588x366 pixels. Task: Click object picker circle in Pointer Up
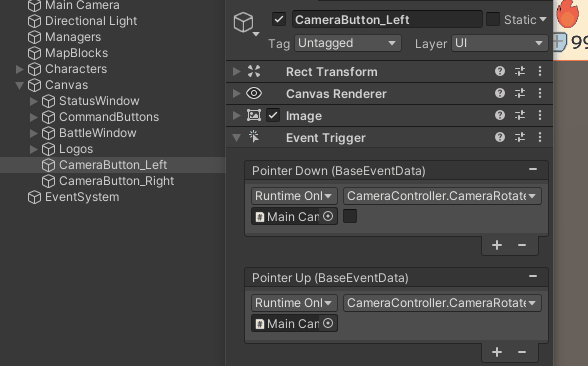(328, 323)
